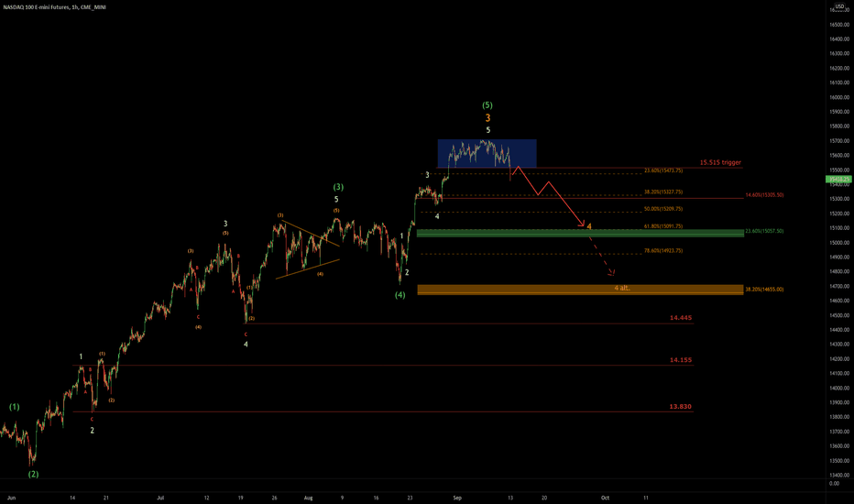Viewport: 854px width, 504px height.
Task: Click the orange 38.20%(14655.00) retracement label
Action: pyautogui.click(x=765, y=290)
